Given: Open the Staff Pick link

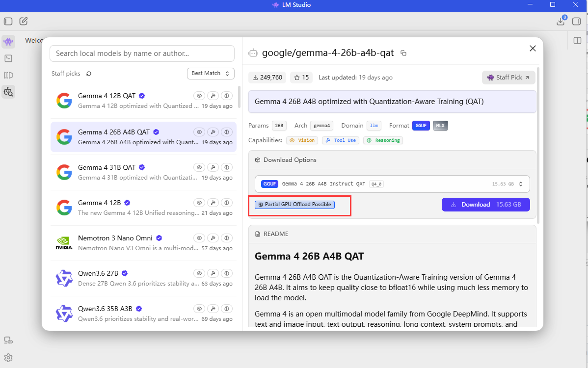Looking at the screenshot, I should 508,78.
